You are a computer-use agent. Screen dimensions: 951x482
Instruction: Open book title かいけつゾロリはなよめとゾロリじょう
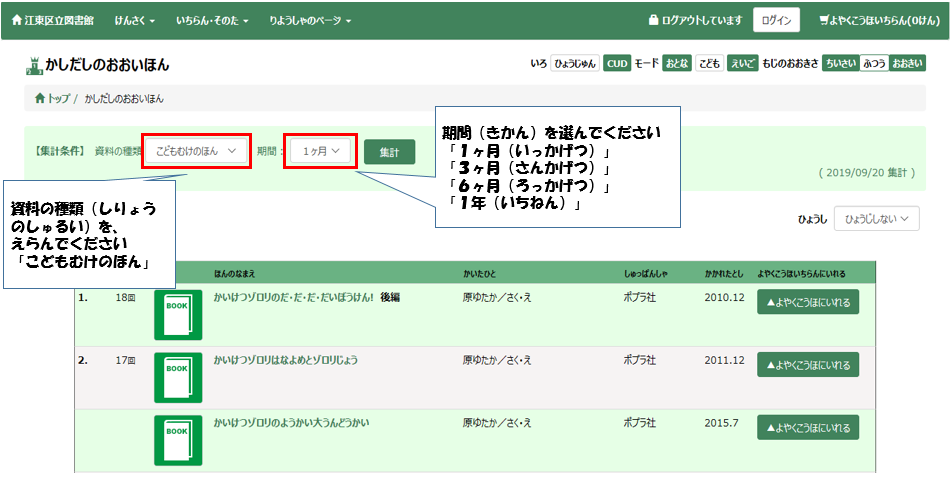[x=286, y=360]
